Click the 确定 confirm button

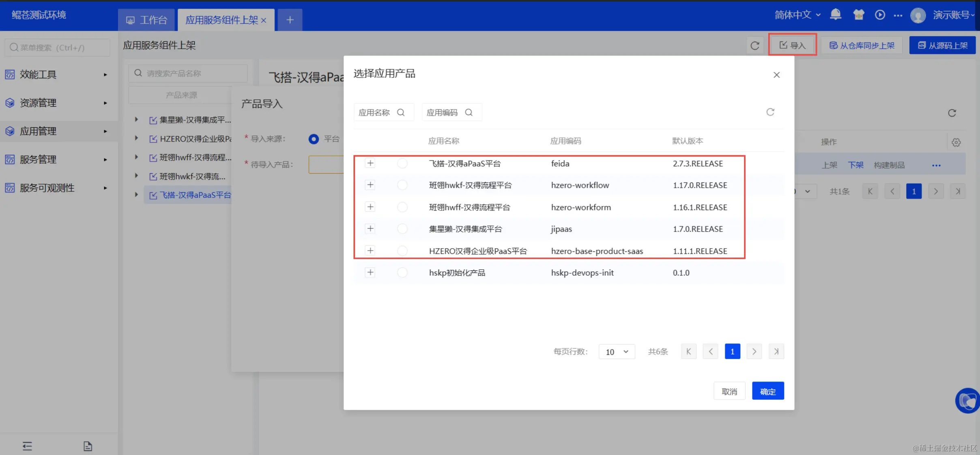tap(767, 391)
